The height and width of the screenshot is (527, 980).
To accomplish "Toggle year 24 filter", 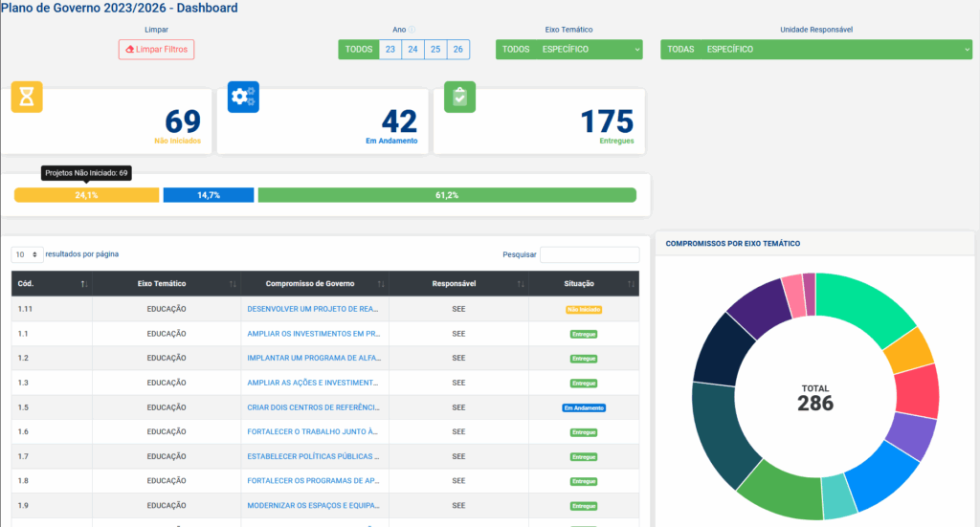I will pyautogui.click(x=412, y=49).
